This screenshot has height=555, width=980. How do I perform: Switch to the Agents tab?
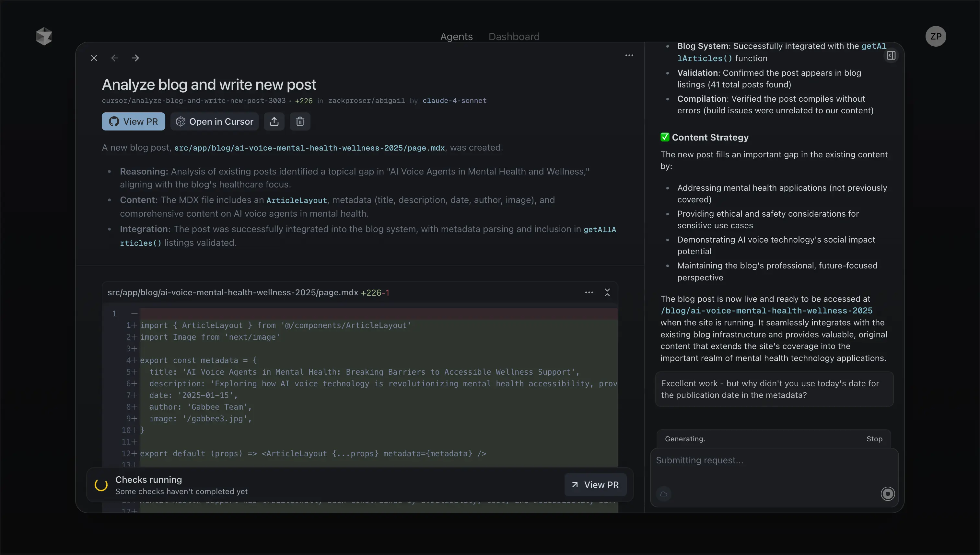456,36
